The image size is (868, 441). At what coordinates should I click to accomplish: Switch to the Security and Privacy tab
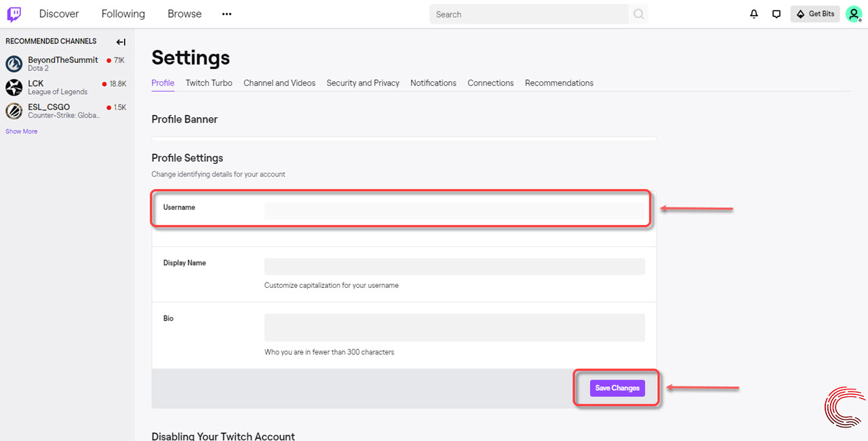tap(363, 83)
